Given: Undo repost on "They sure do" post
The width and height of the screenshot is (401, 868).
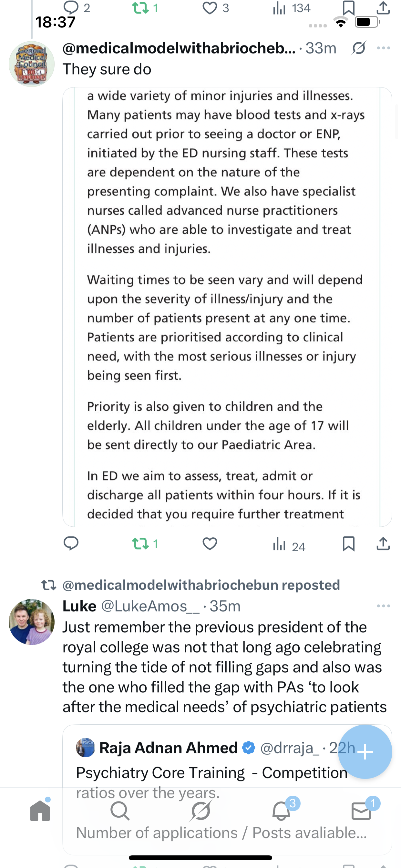Looking at the screenshot, I should pyautogui.click(x=141, y=543).
